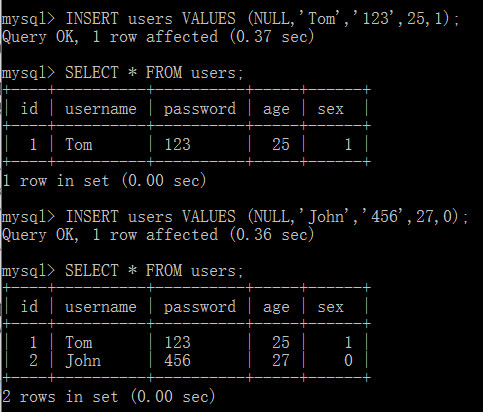Image resolution: width=483 pixels, height=412 pixels.
Task: Click the 'Query OK' 0.36 sec result line
Action: [158, 235]
